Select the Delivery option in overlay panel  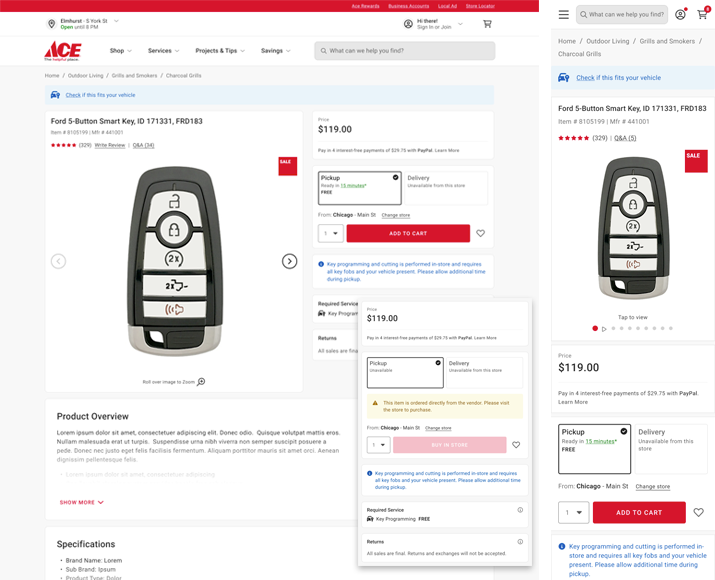pos(484,373)
